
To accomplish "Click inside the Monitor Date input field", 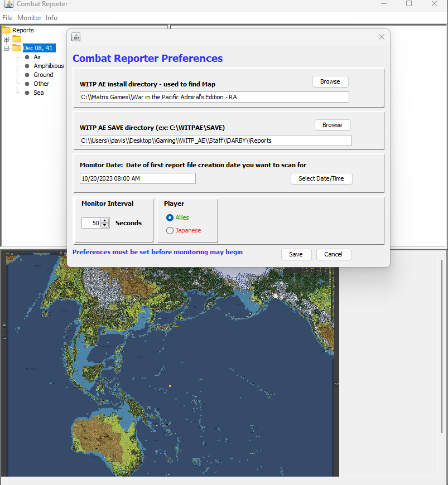I will (137, 178).
